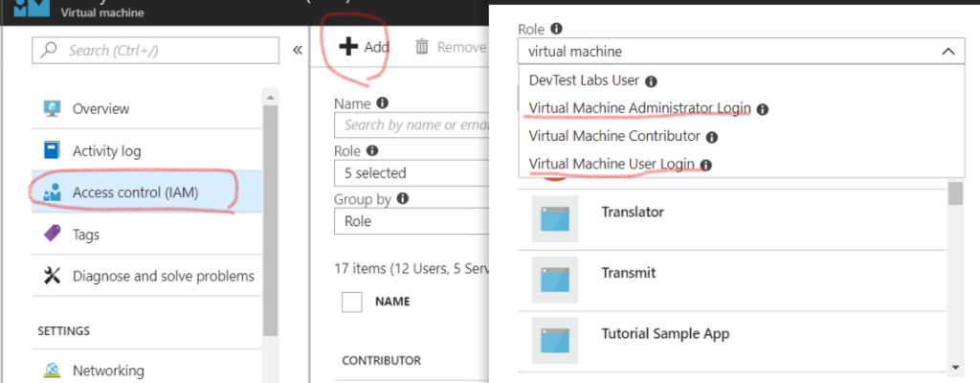The width and height of the screenshot is (980, 383).
Task: Click info icon next to Virtual Machine User Login
Action: click(x=705, y=166)
